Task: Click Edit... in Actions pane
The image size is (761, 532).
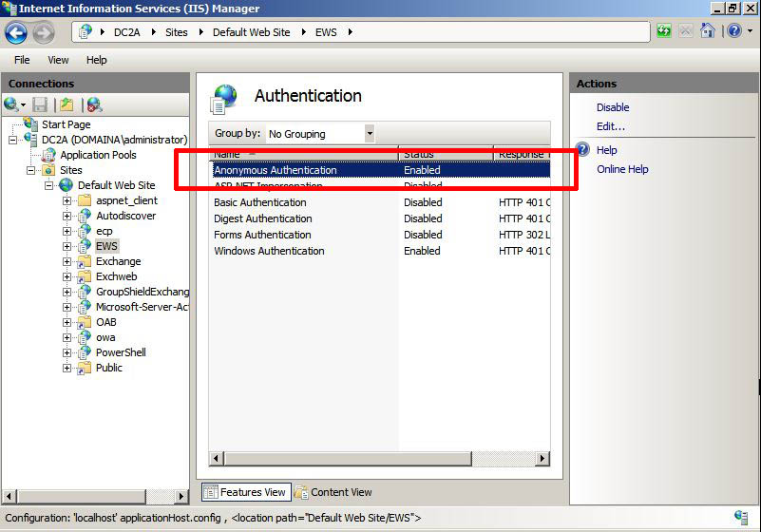Action: [x=611, y=126]
